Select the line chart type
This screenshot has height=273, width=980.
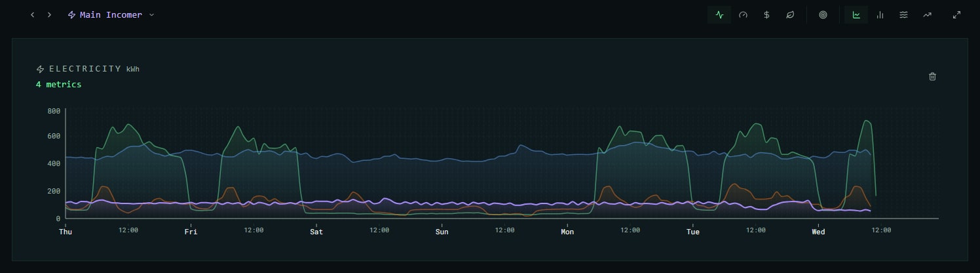[856, 14]
